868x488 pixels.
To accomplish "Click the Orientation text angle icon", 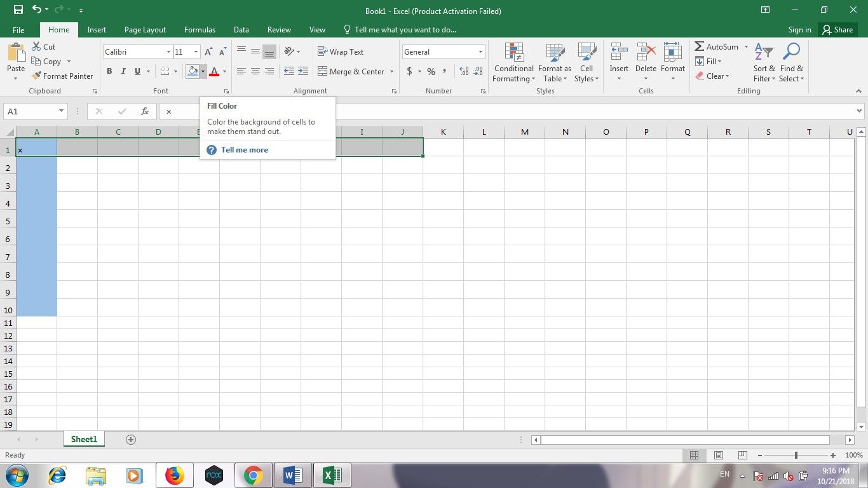I will pyautogui.click(x=289, y=52).
